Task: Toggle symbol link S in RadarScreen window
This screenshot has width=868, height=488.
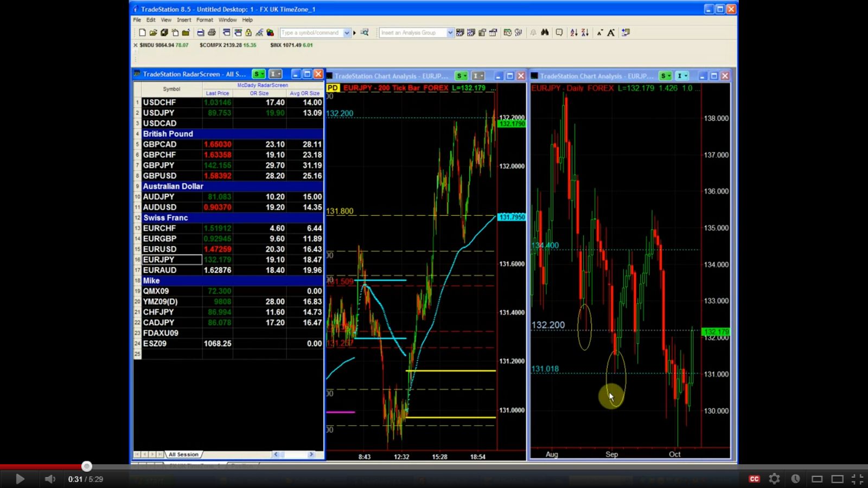Action: tap(259, 74)
